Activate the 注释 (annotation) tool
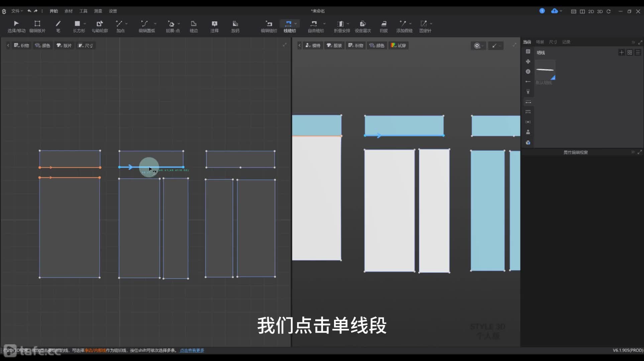Viewport: 644px width, 361px height. (214, 26)
